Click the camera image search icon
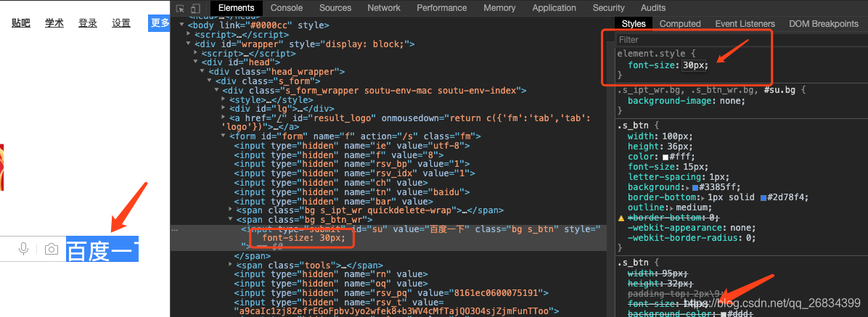868x317 pixels. point(51,250)
